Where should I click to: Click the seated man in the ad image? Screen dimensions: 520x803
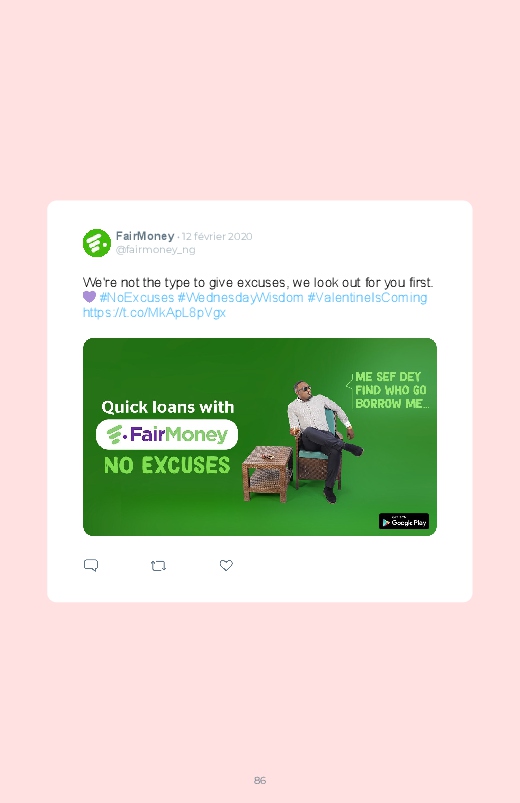click(323, 439)
